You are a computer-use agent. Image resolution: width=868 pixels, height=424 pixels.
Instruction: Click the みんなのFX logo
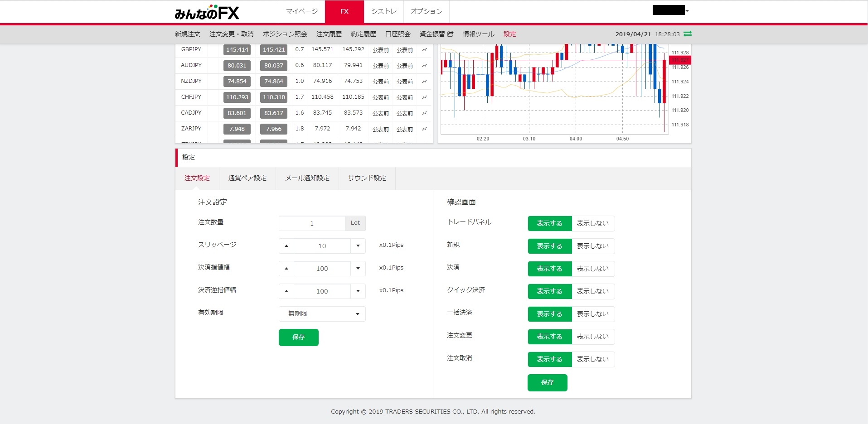click(x=207, y=13)
